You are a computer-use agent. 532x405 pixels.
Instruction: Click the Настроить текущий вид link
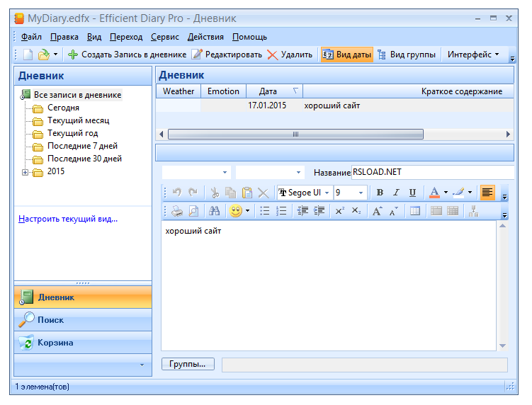pos(68,219)
